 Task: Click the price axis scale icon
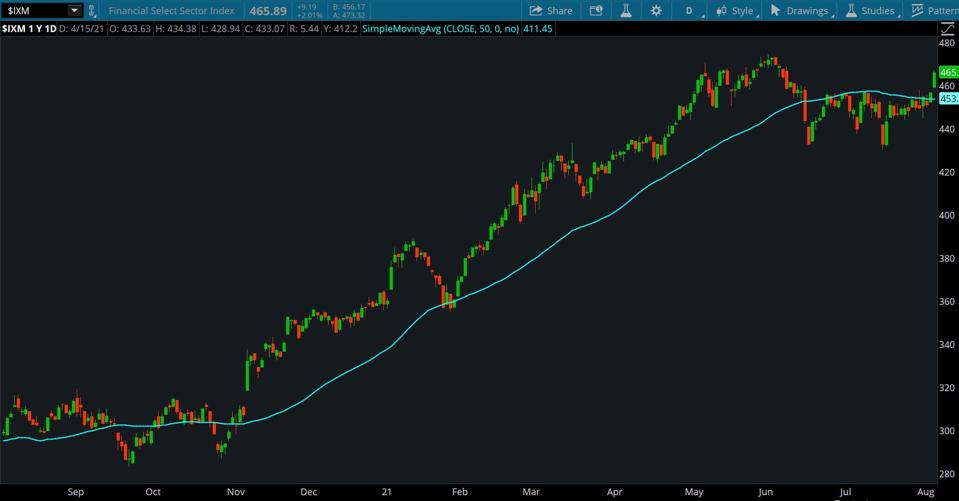tap(947, 29)
